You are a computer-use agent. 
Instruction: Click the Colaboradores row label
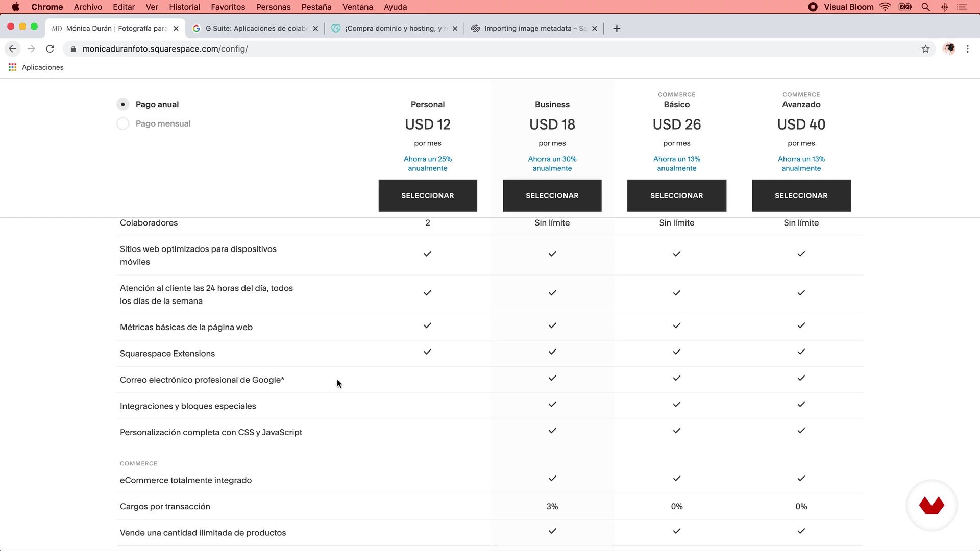click(x=149, y=223)
